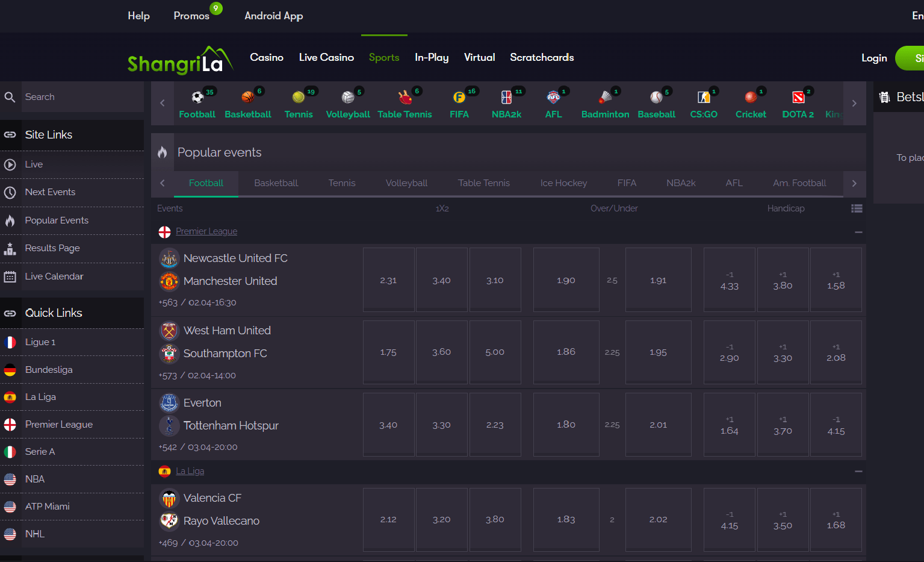Viewport: 924px width, 562px height.
Task: Open the Premier League heading link
Action: click(x=206, y=231)
